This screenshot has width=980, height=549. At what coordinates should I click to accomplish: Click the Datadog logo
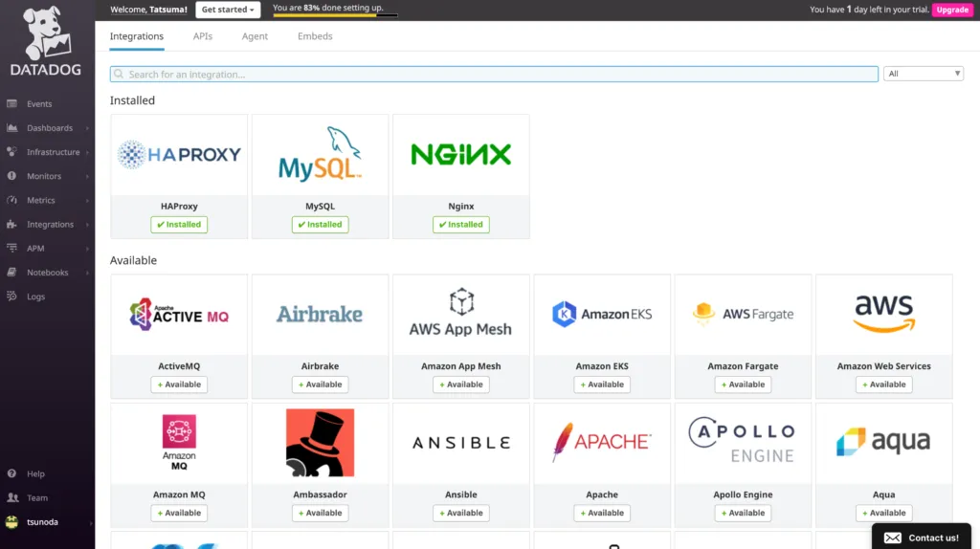tap(46, 40)
